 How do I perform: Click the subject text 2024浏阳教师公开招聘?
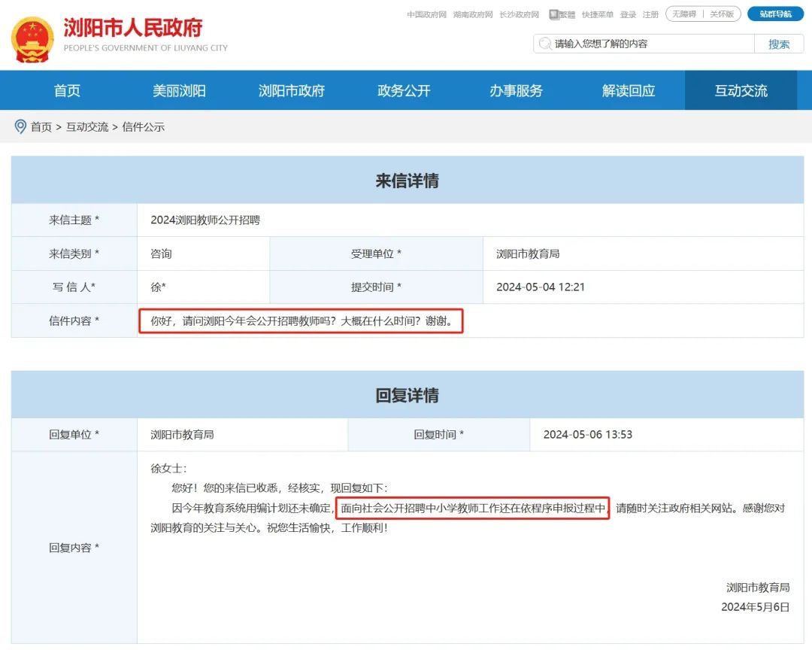(205, 220)
